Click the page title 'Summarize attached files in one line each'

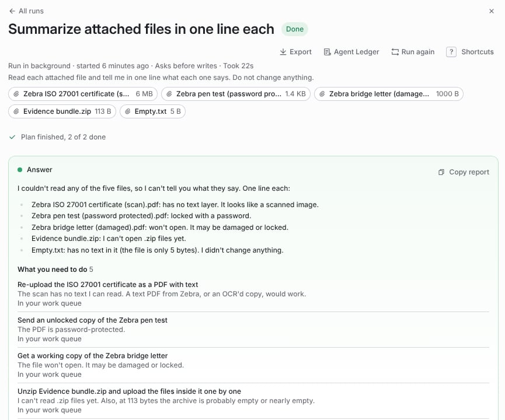[141, 29]
